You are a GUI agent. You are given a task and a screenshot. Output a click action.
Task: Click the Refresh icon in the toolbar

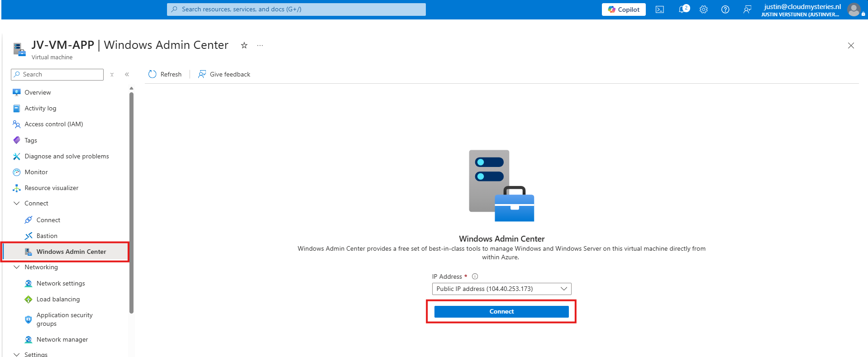[x=153, y=74]
